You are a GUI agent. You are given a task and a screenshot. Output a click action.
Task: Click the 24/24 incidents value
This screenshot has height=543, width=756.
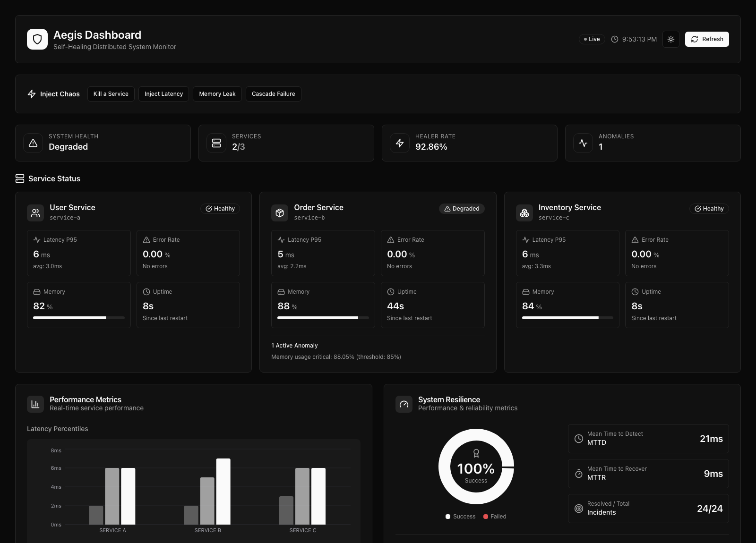pyautogui.click(x=710, y=509)
